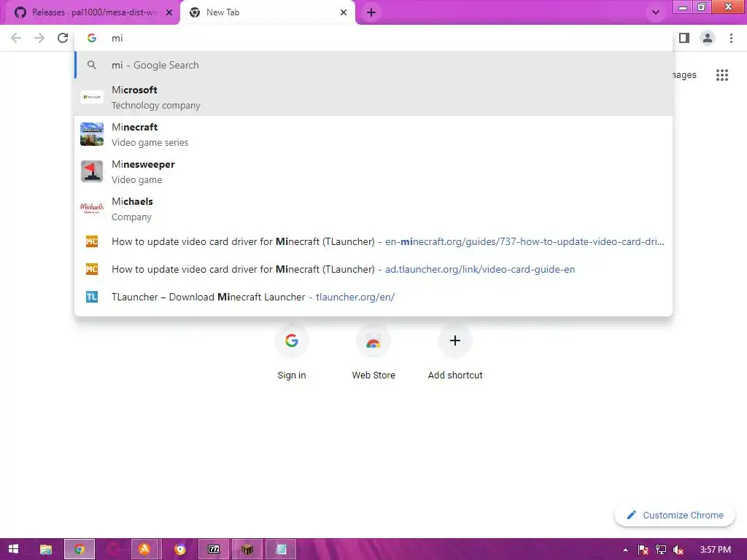Click the Customize Chrome button

[x=675, y=516]
